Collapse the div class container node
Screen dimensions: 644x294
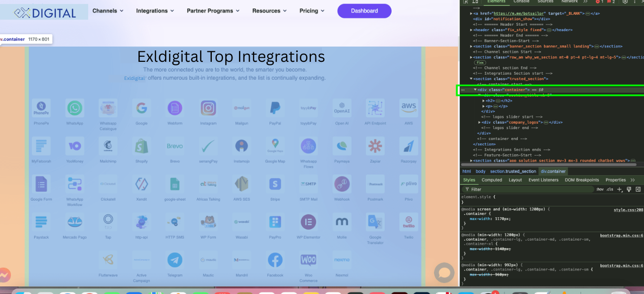point(475,89)
